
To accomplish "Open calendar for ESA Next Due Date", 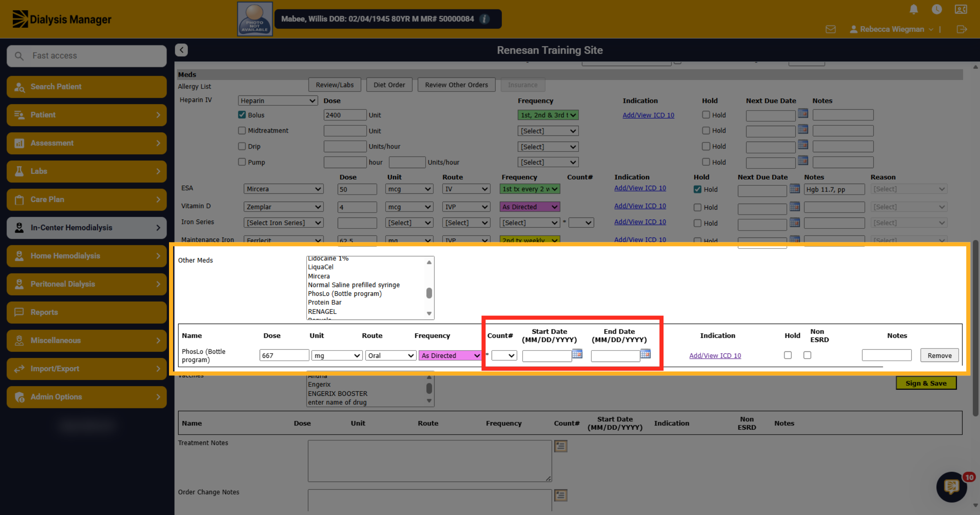I will tap(795, 188).
